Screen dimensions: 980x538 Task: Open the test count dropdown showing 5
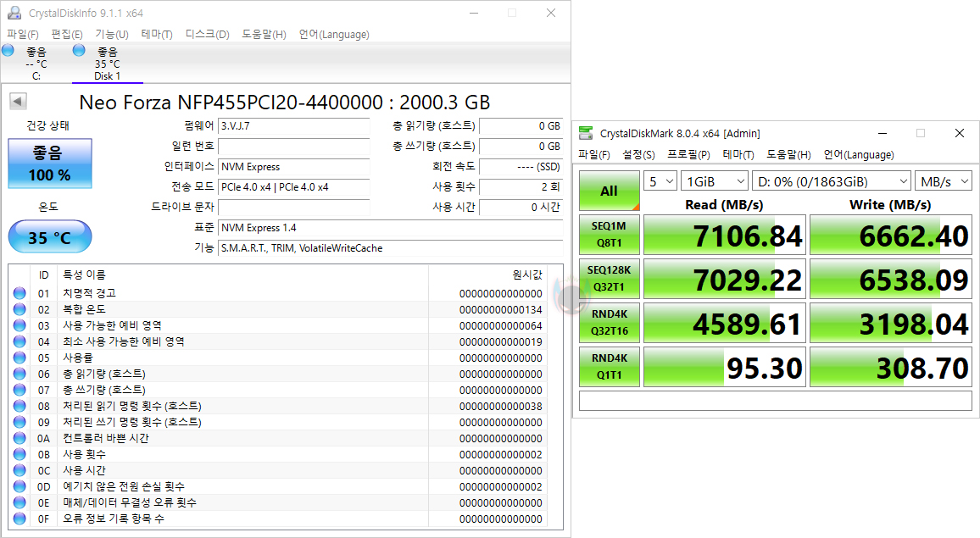660,181
